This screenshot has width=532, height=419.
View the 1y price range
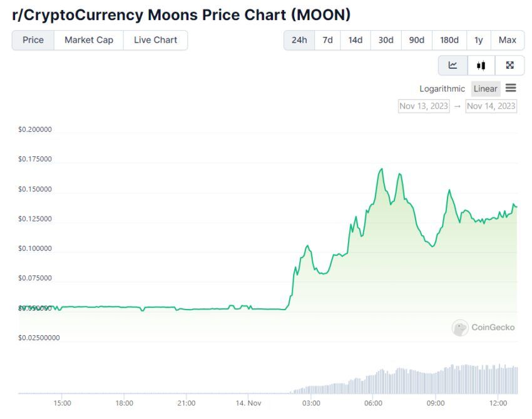[478, 40]
